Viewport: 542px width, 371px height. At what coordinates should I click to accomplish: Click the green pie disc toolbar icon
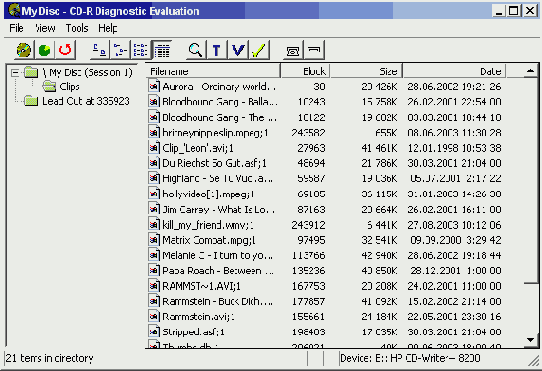pyautogui.click(x=44, y=50)
